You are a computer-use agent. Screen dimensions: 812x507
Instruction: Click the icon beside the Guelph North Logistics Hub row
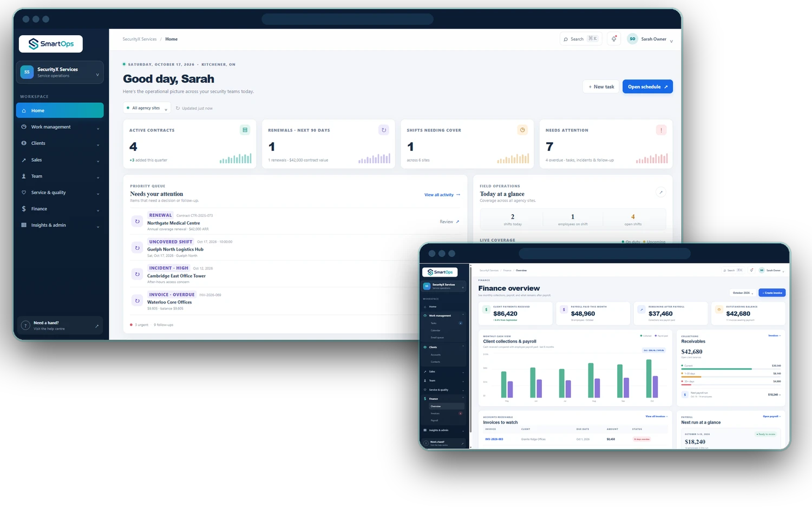137,248
